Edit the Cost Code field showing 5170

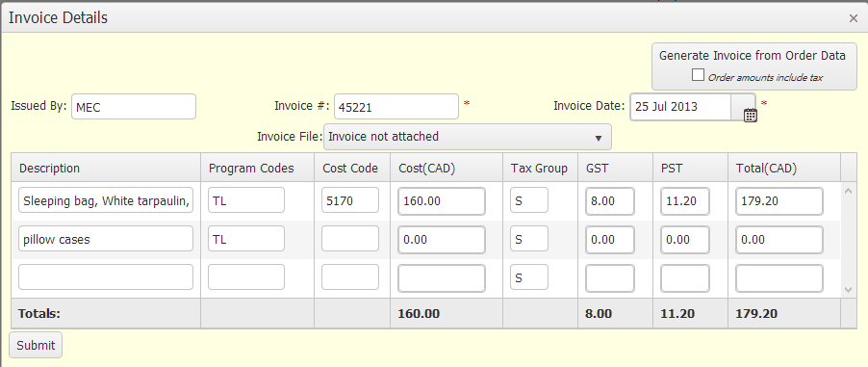click(350, 200)
